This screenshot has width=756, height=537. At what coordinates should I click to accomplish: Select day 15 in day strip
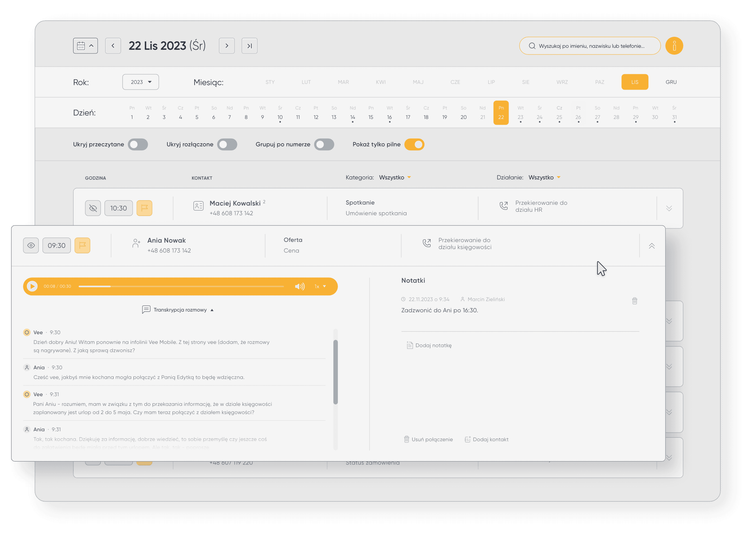point(371,113)
